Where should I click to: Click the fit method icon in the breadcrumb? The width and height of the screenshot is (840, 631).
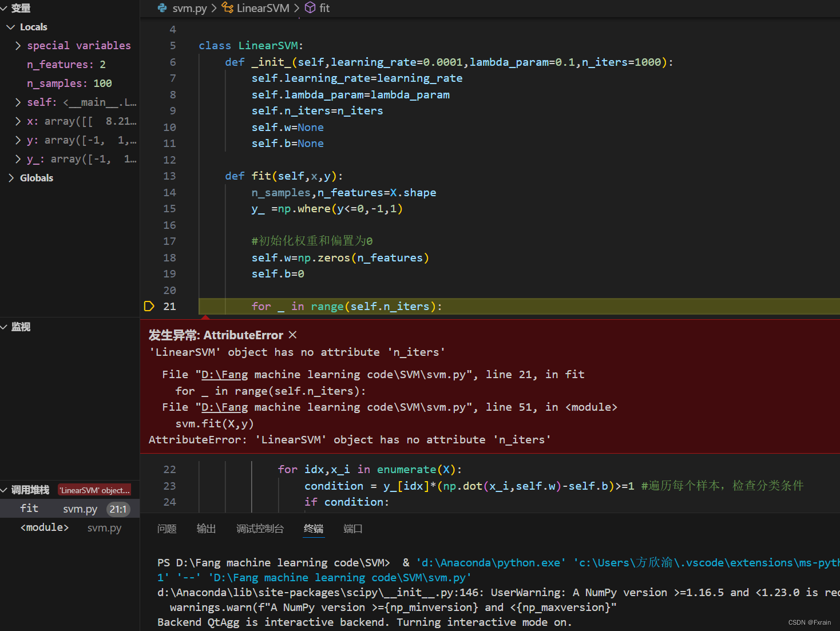point(310,7)
